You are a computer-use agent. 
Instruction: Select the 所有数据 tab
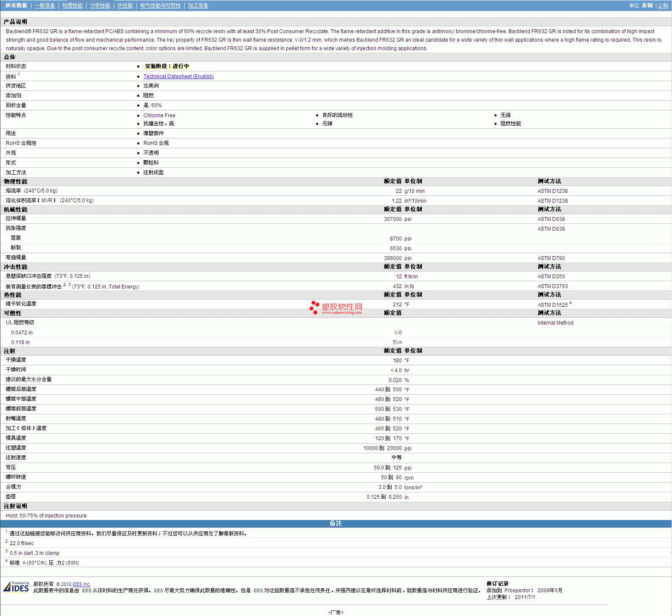(x=16, y=6)
